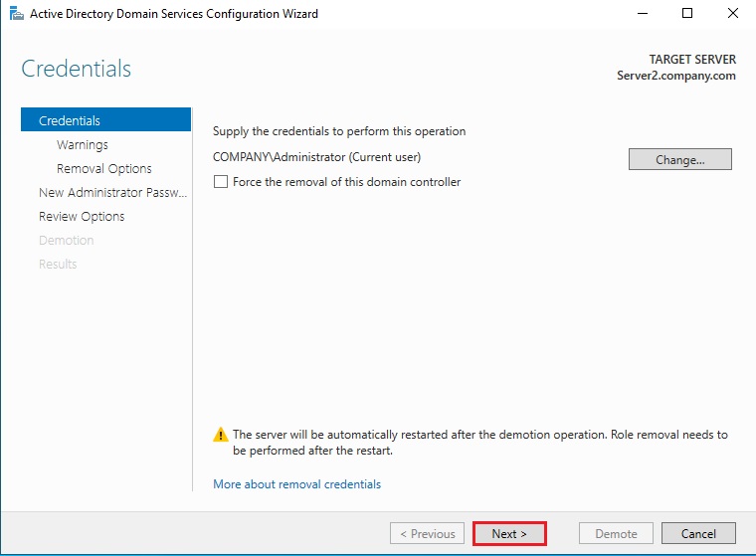Click the Next > button
The image size is (756, 556).
tap(509, 533)
